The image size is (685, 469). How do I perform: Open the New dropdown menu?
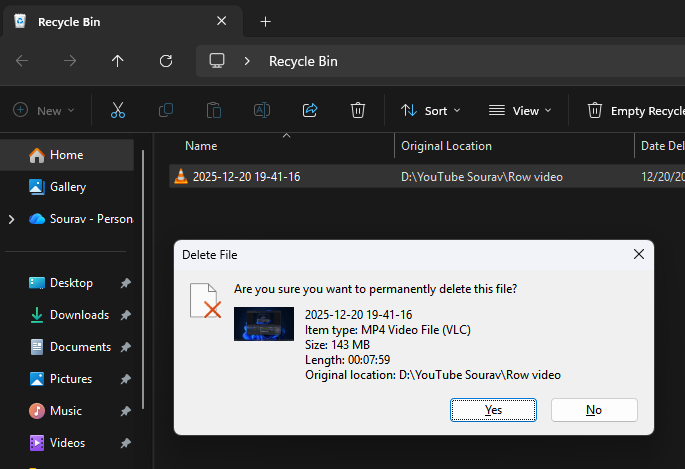[x=40, y=111]
